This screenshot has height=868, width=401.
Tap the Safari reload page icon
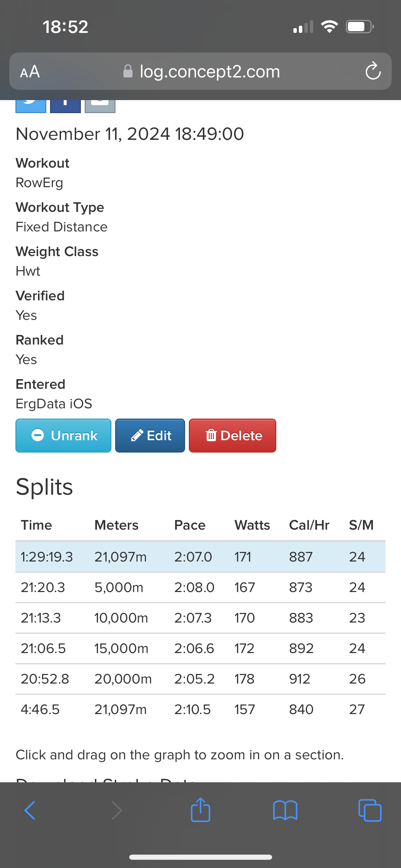tap(373, 71)
